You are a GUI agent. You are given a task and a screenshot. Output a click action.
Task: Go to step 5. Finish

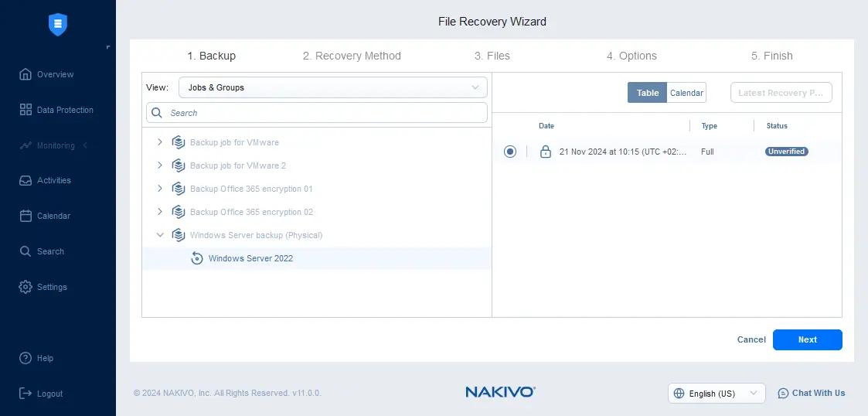pos(771,56)
